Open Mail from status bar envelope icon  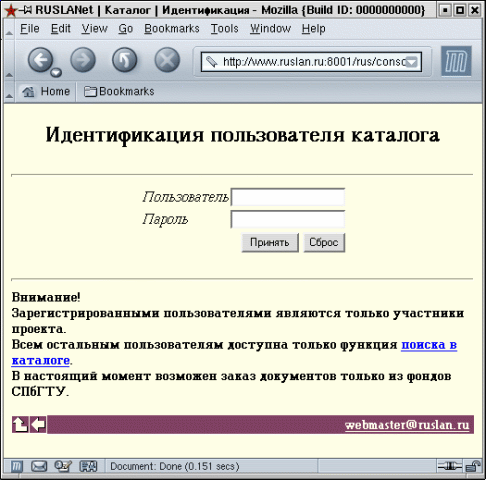click(x=39, y=466)
